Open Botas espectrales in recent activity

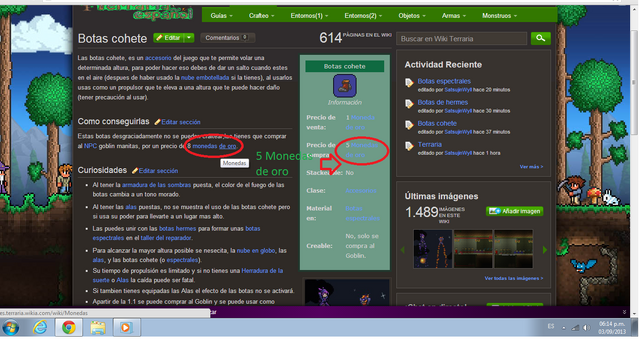pyautogui.click(x=444, y=81)
